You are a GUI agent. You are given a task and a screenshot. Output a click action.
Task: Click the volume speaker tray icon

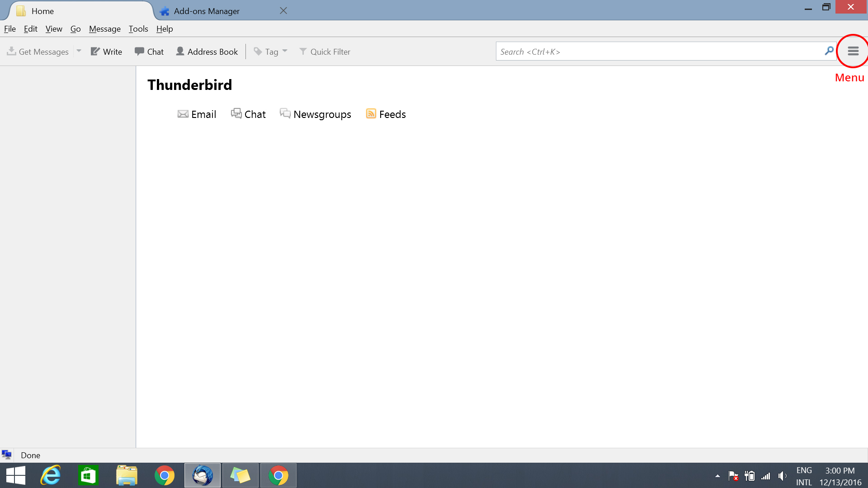783,476
